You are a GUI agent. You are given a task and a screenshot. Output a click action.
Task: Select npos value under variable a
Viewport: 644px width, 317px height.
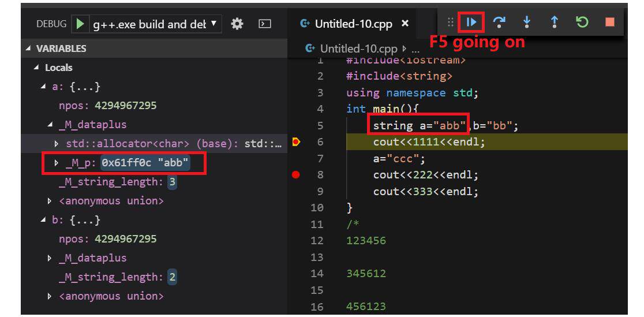(x=125, y=105)
